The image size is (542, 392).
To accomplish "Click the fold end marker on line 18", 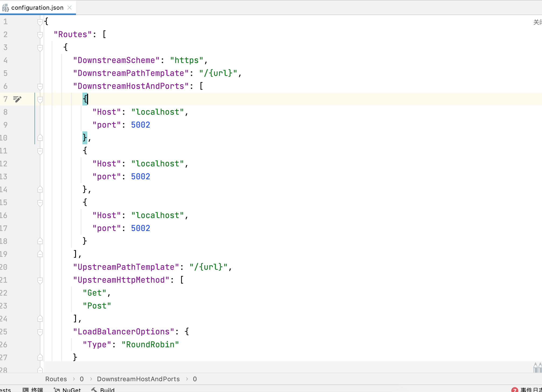I will pyautogui.click(x=40, y=241).
